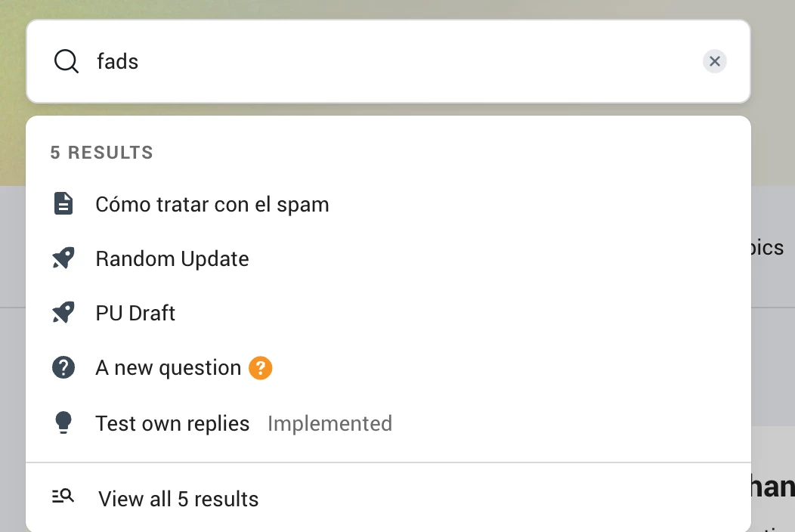This screenshot has height=532, width=795.
Task: Select the "PU Draft" search result
Action: point(135,313)
